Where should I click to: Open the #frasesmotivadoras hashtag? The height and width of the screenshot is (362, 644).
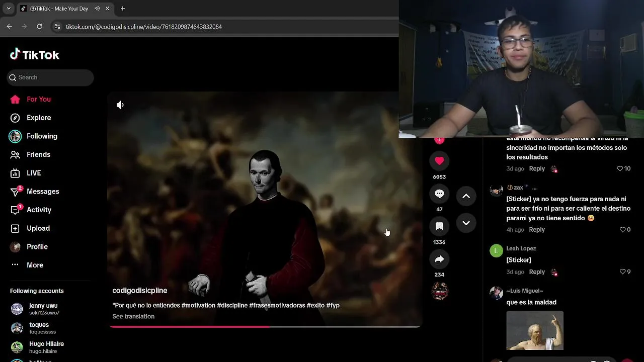click(277, 305)
